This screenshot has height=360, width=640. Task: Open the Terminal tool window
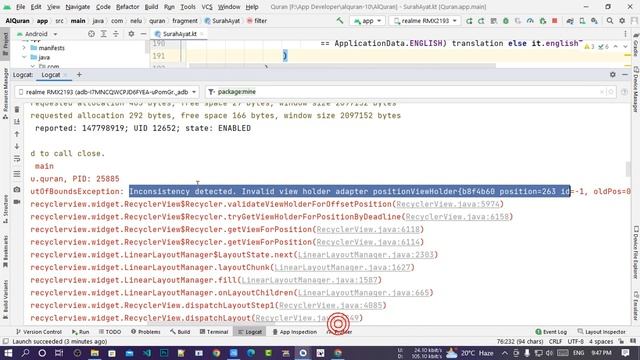(214, 332)
